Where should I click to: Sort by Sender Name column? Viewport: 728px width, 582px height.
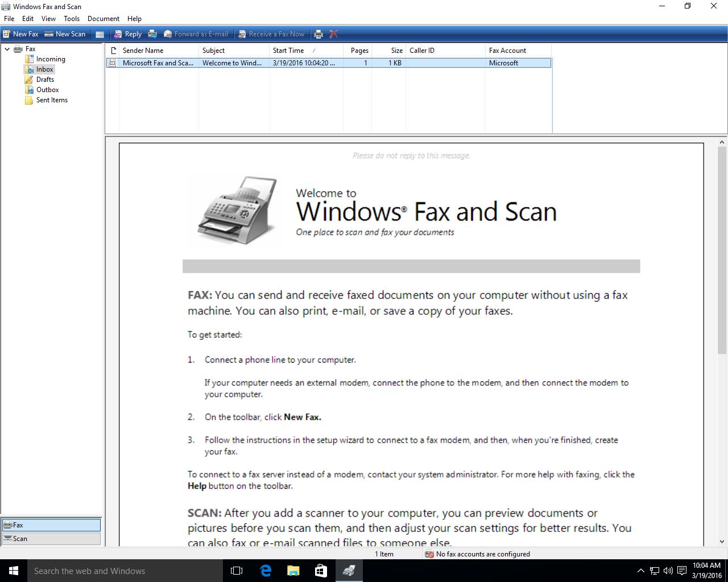pyautogui.click(x=159, y=51)
